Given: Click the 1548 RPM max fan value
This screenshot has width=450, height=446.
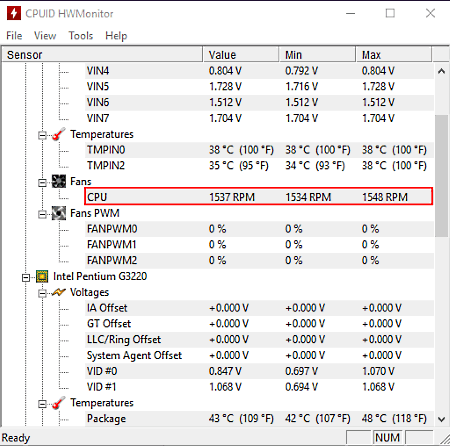Looking at the screenshot, I should pos(385,197).
